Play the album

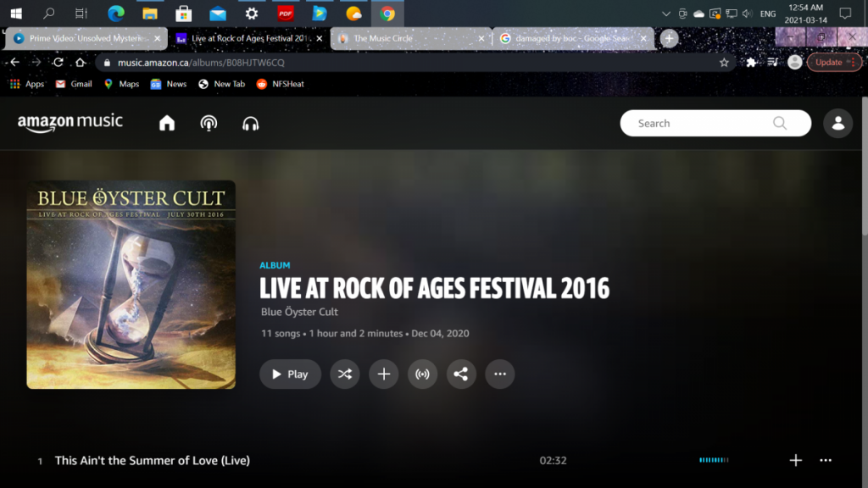[x=290, y=374]
